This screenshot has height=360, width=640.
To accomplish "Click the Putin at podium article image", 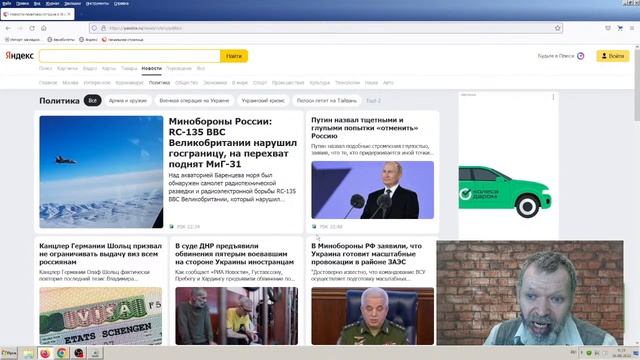I will tap(373, 190).
